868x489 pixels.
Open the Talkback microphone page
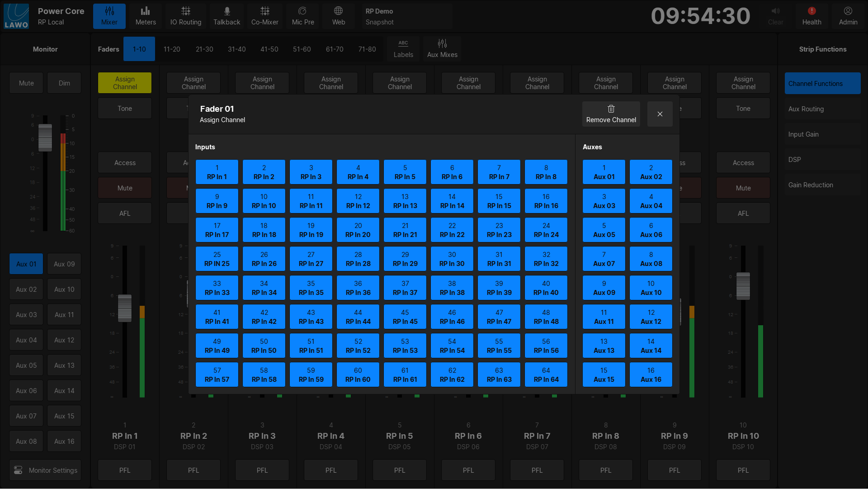point(226,16)
